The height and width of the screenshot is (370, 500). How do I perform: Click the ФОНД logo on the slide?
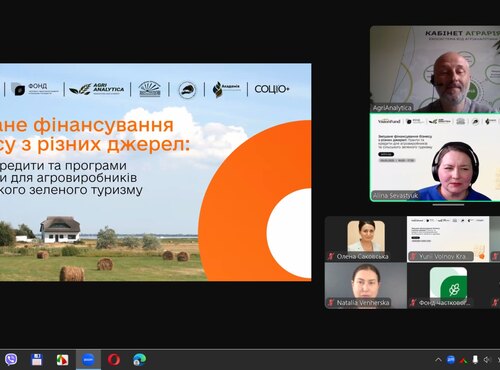coord(35,89)
